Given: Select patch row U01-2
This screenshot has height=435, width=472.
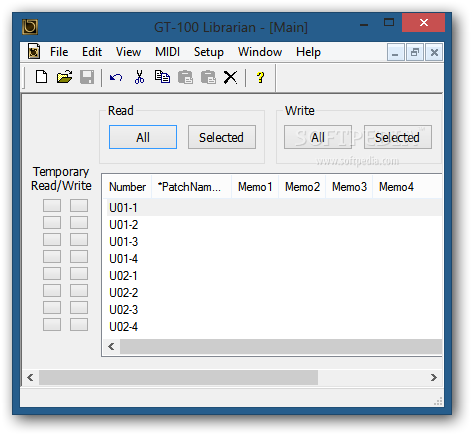Looking at the screenshot, I should (x=273, y=225).
